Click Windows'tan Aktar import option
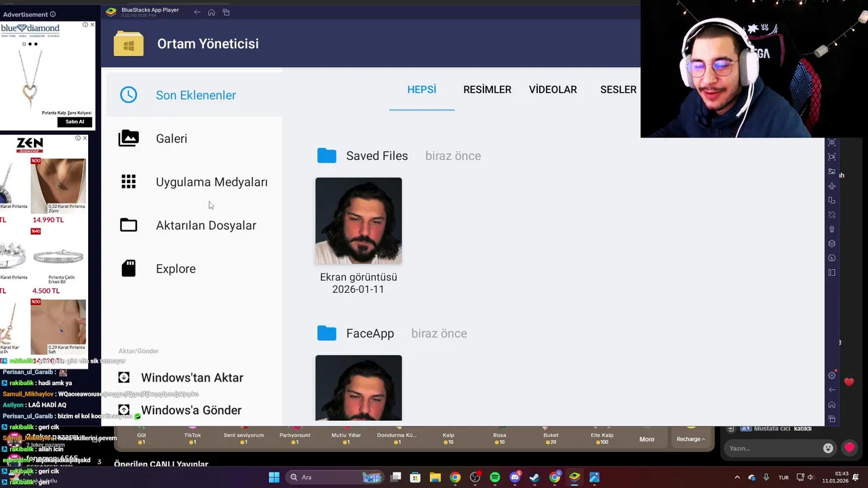The height and width of the screenshot is (488, 868). [181, 378]
